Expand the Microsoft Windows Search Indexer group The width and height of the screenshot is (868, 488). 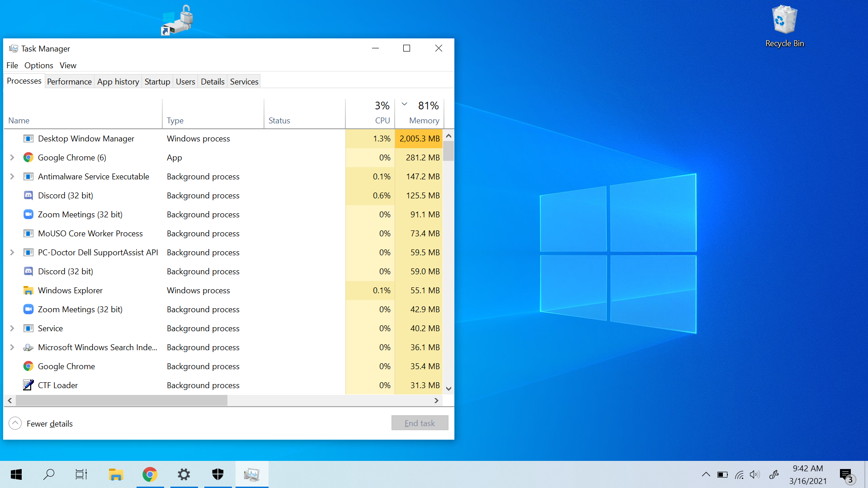12,347
